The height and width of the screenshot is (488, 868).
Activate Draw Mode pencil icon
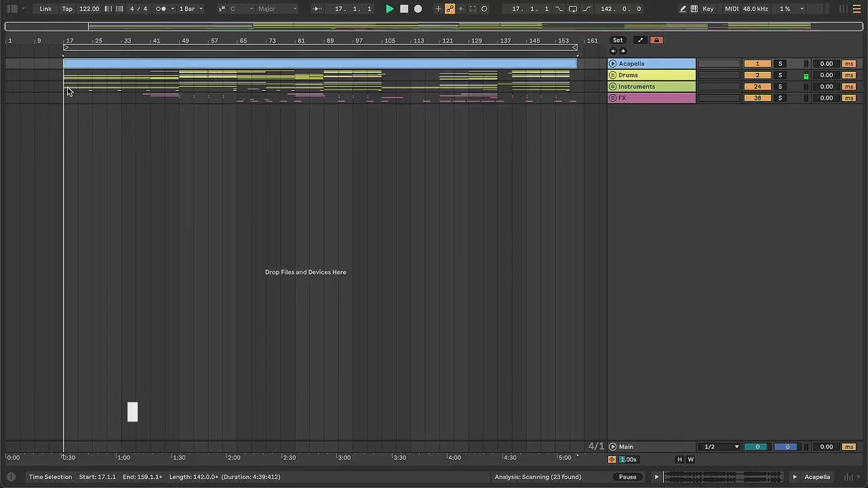click(683, 9)
